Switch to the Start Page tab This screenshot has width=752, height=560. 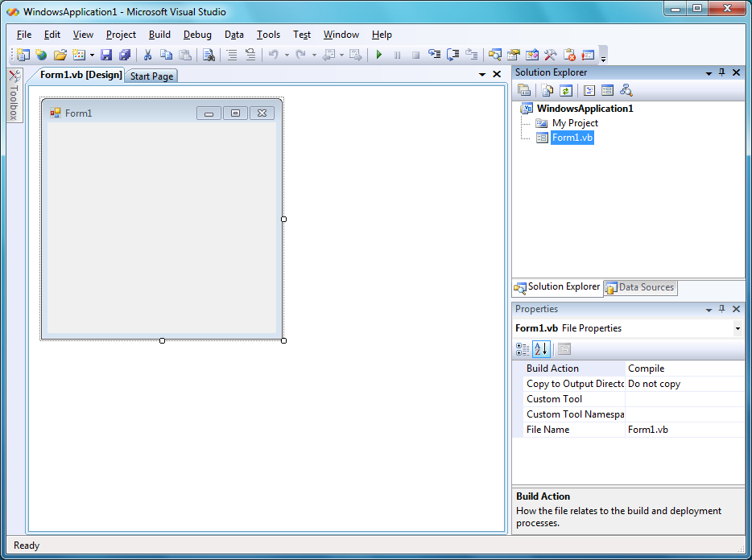pos(151,76)
